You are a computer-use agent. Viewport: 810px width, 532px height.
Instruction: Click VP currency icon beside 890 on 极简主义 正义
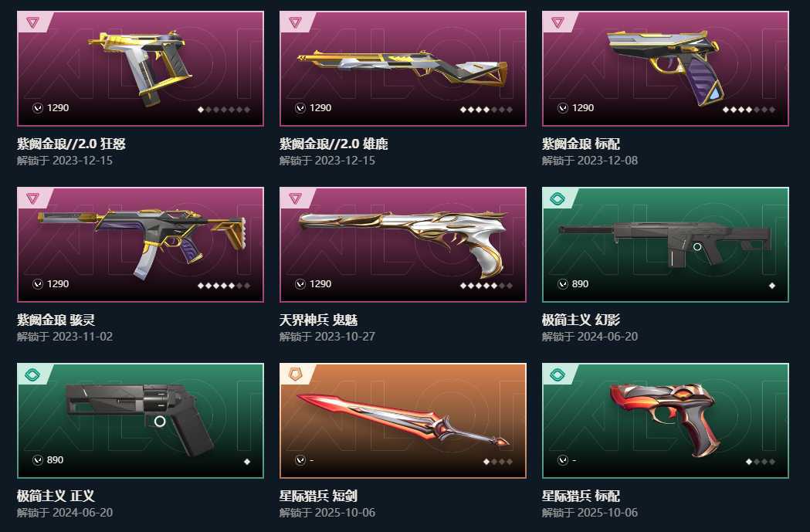click(x=38, y=459)
